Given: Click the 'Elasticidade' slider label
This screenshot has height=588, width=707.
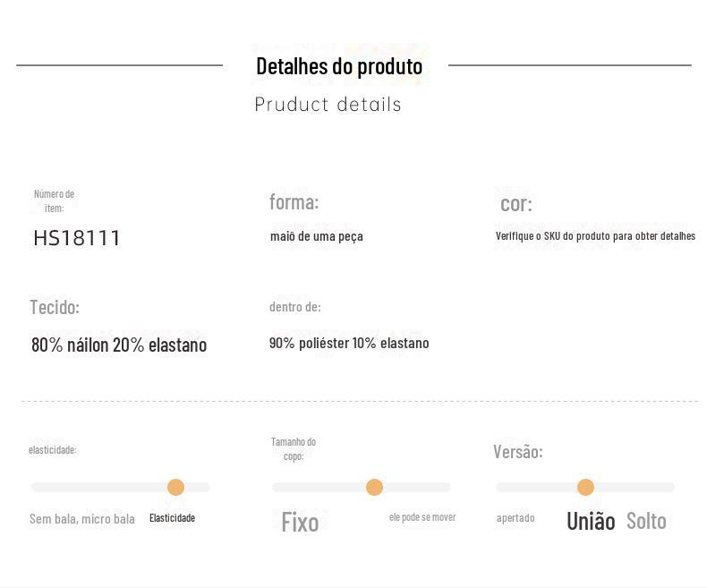Looking at the screenshot, I should coord(172,518).
